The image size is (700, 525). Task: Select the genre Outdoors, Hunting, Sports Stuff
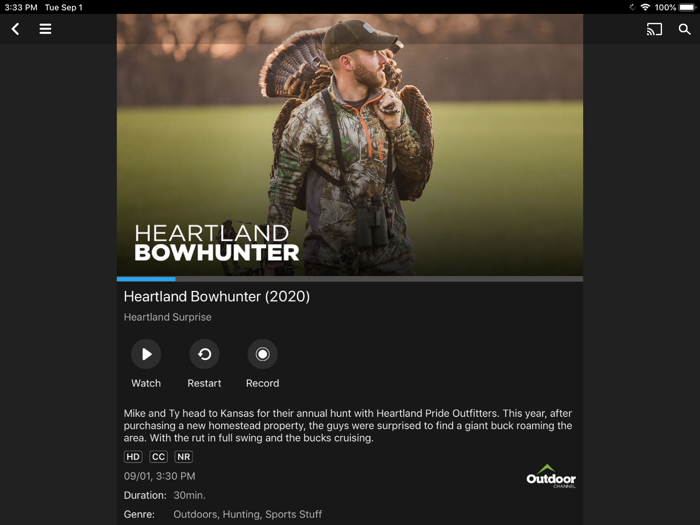(x=247, y=514)
